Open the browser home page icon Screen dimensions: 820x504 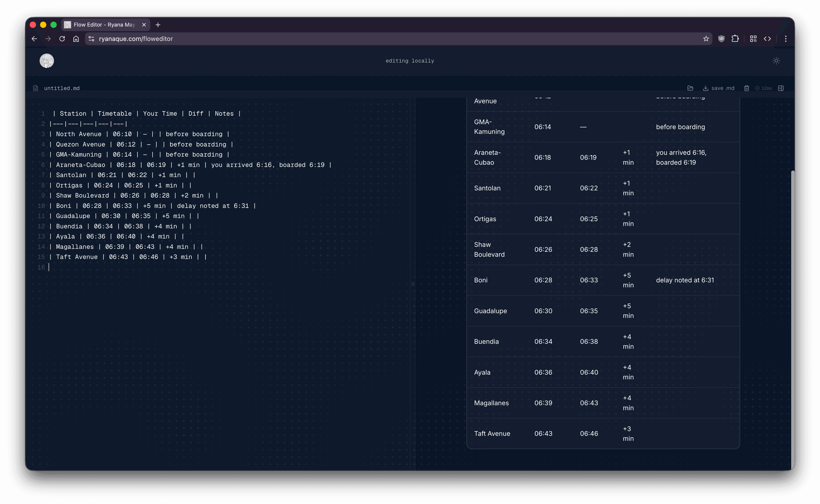pos(76,39)
